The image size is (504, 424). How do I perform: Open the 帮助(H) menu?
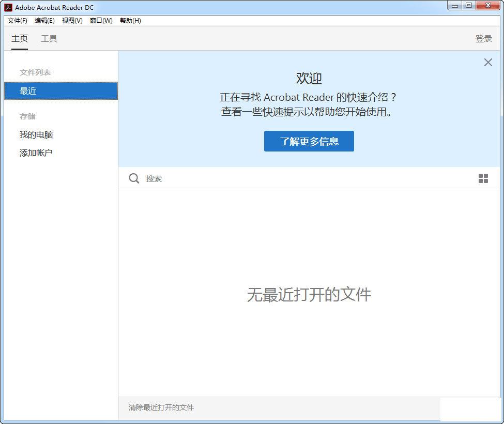point(130,21)
